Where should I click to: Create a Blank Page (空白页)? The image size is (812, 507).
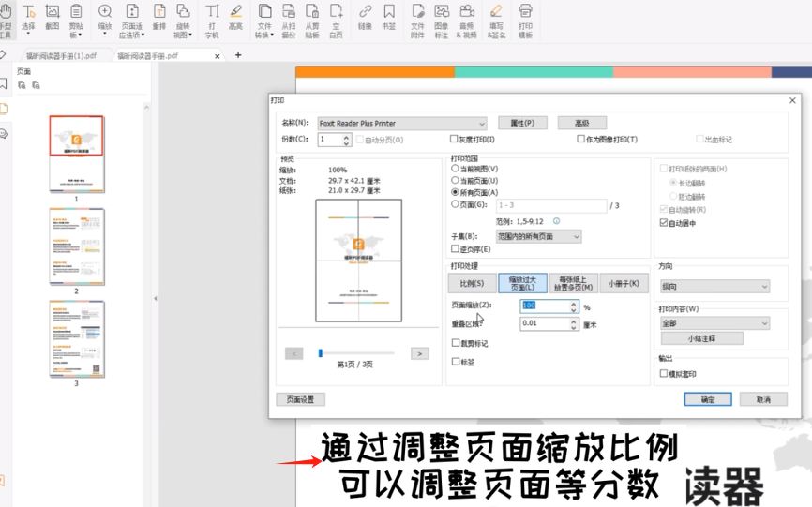point(336,21)
